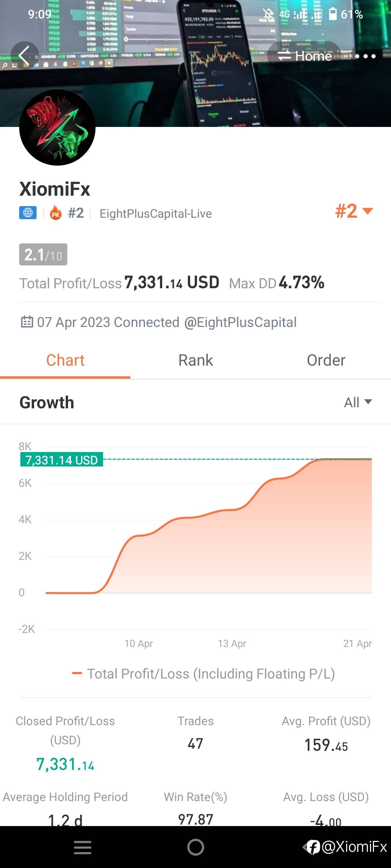391x868 pixels.
Task: Tap the Home switch button
Action: pos(304,56)
